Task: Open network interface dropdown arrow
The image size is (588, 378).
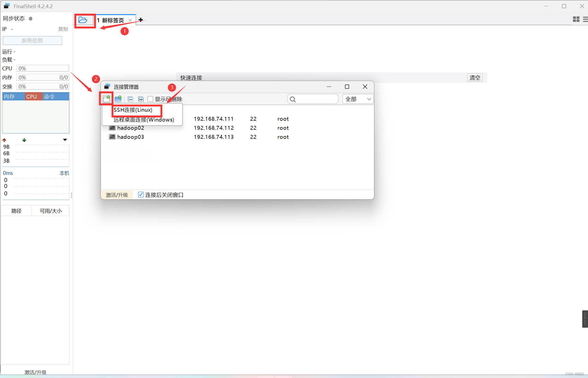Action: click(x=65, y=140)
